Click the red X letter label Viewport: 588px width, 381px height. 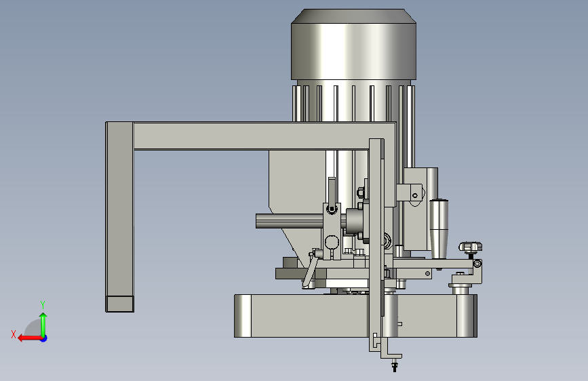pos(14,334)
